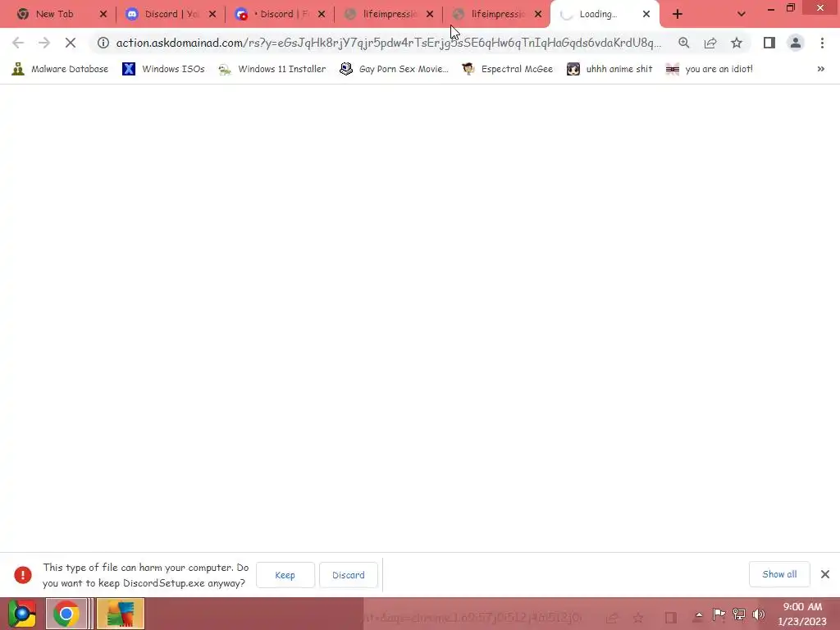This screenshot has height=630, width=840.
Task: Open you are an idiot! bookmark
Action: [x=710, y=69]
